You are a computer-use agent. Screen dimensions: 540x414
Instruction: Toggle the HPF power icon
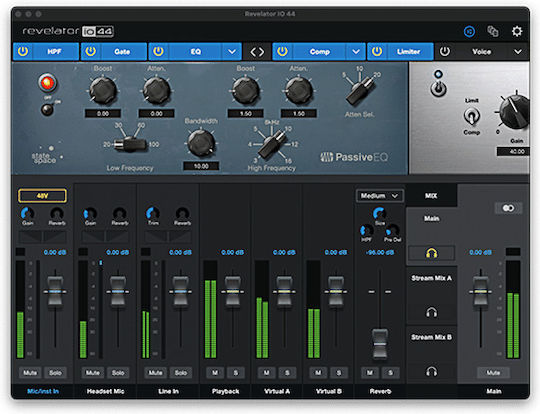point(23,51)
